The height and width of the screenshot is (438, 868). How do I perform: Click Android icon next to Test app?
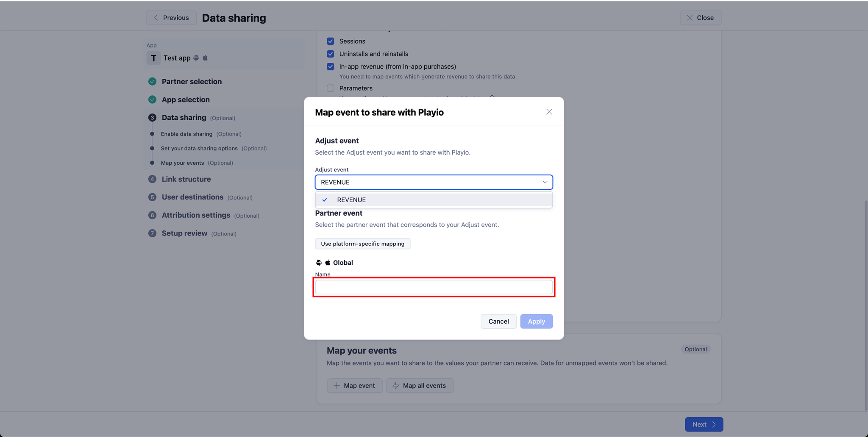pos(196,58)
